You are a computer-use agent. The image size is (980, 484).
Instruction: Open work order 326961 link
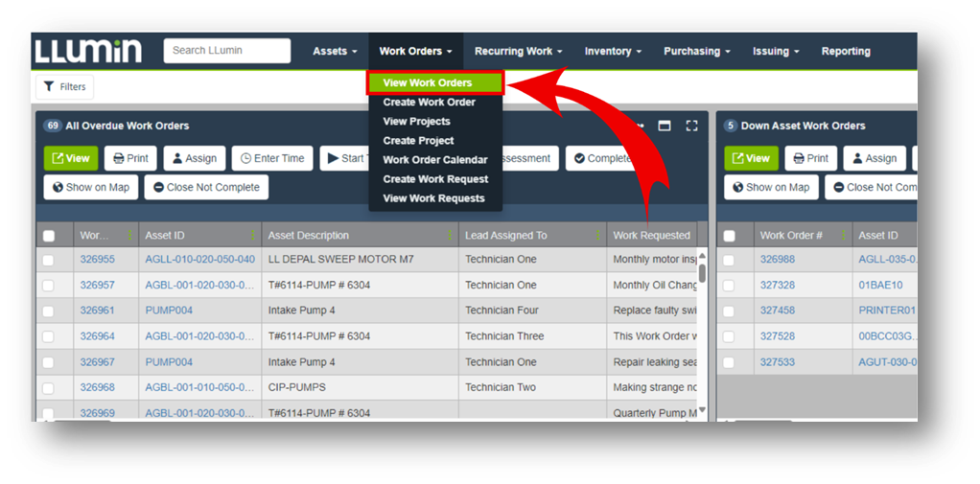click(x=97, y=311)
